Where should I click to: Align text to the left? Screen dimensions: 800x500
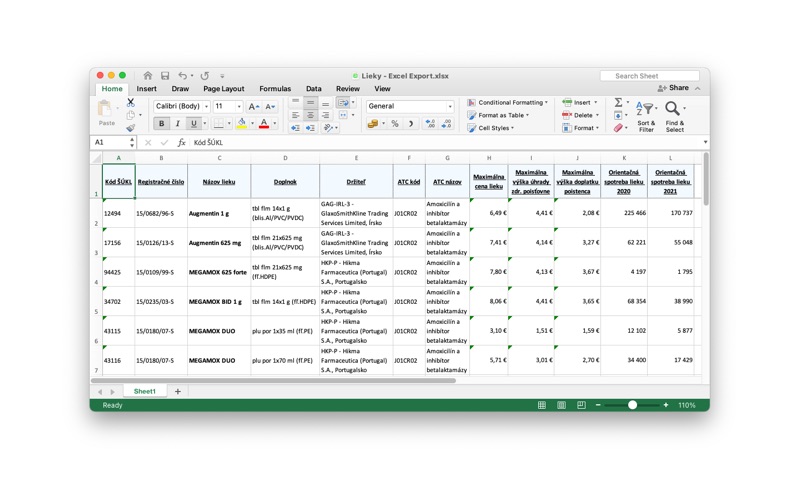point(295,115)
